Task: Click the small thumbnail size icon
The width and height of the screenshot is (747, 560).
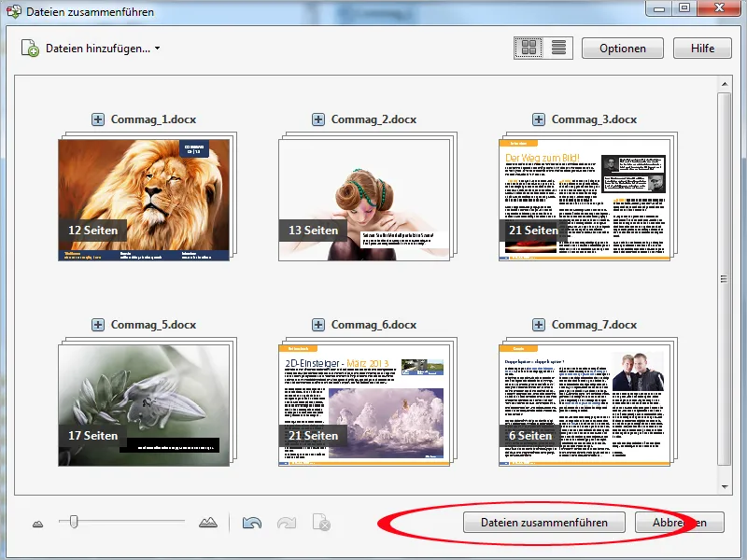Action: [x=37, y=524]
